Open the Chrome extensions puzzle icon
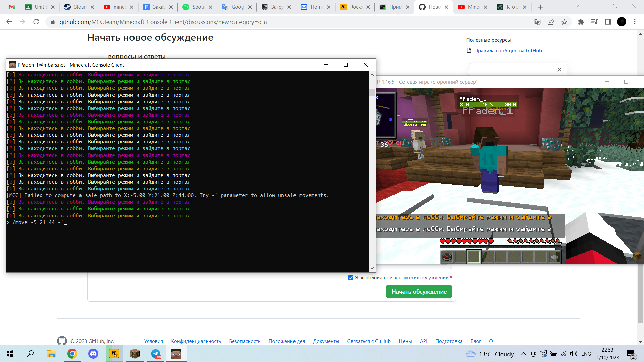The height and width of the screenshot is (362, 644). [581, 22]
